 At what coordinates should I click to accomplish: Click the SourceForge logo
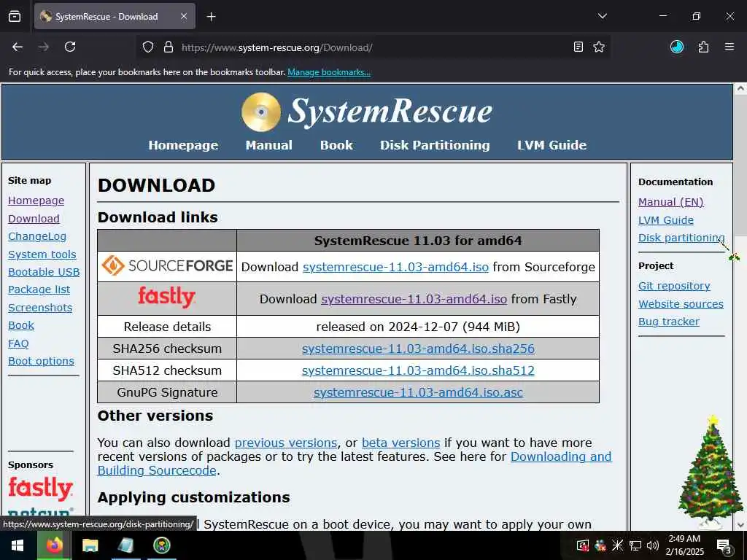click(167, 265)
